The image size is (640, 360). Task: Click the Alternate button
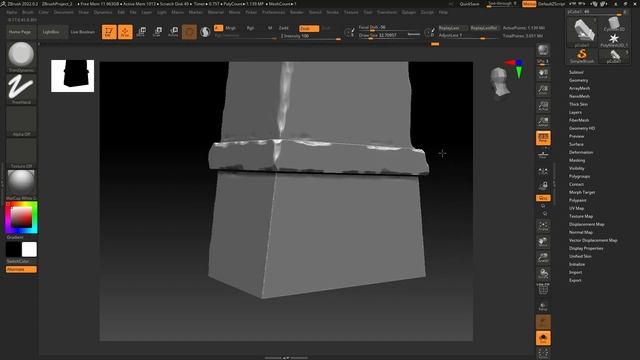(21, 269)
